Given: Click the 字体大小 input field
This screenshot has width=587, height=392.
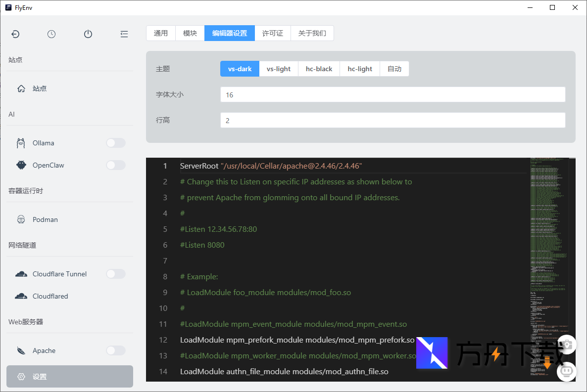Looking at the screenshot, I should 392,94.
